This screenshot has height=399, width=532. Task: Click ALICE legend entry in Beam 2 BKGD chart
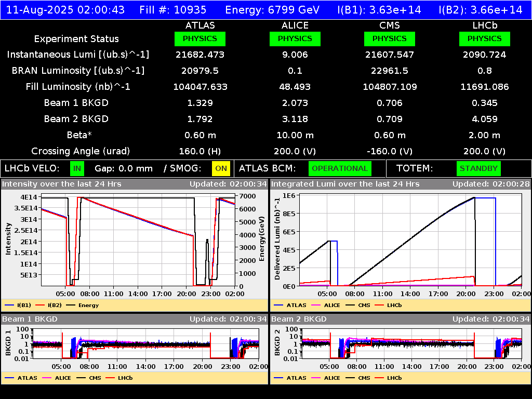coord(326,378)
